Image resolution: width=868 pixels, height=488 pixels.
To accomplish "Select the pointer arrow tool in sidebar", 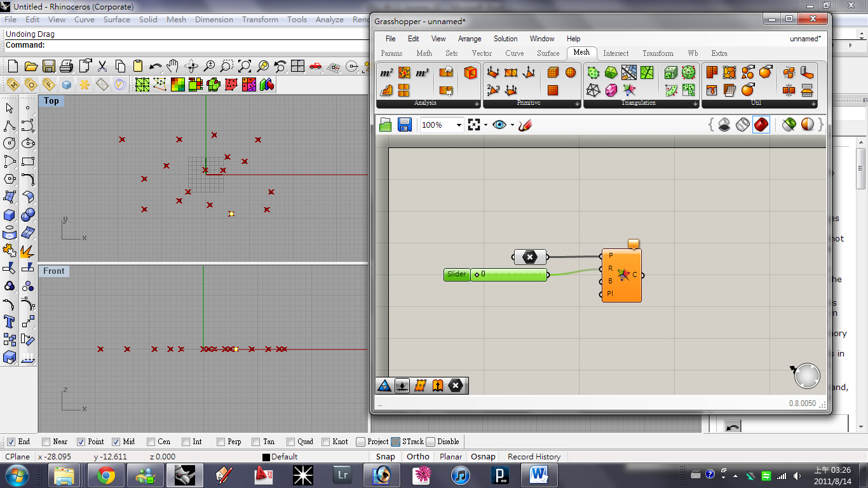I will pyautogui.click(x=10, y=108).
